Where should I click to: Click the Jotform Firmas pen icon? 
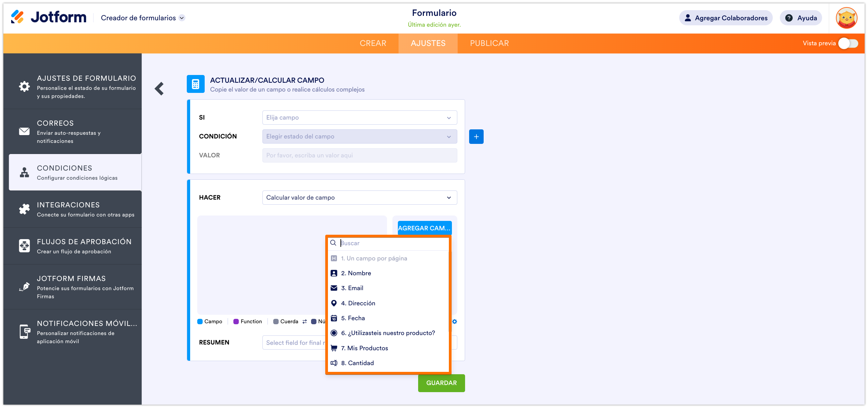click(24, 287)
